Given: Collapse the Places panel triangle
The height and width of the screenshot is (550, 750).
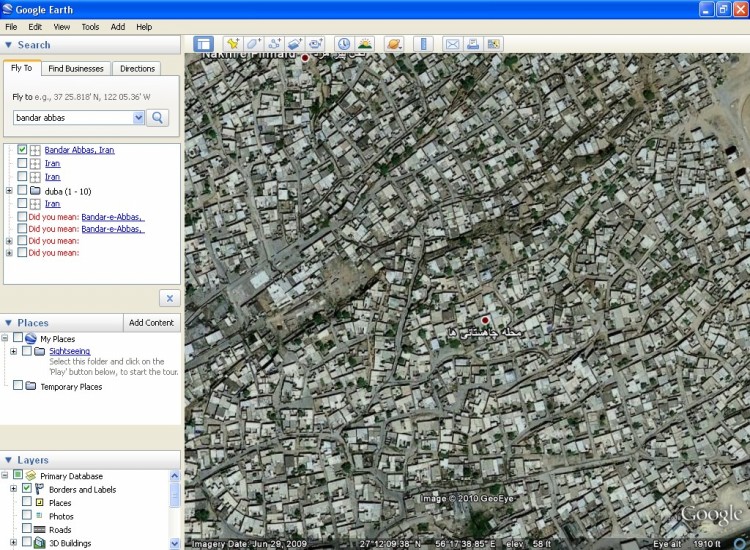Looking at the screenshot, I should pos(8,322).
